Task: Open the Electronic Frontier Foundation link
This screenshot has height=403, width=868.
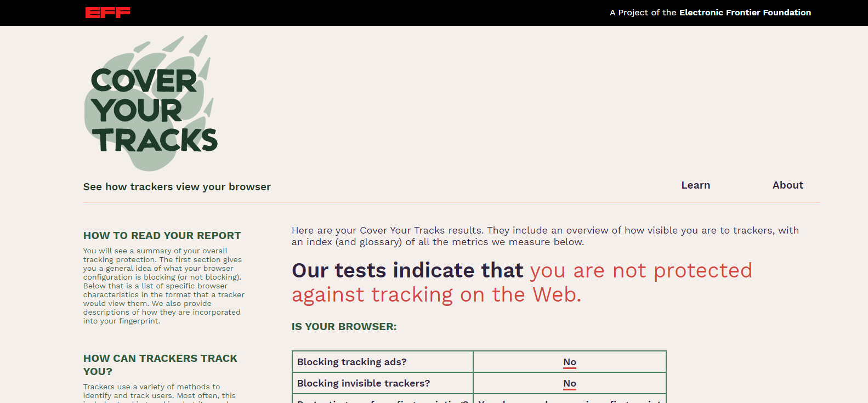Action: click(x=745, y=12)
